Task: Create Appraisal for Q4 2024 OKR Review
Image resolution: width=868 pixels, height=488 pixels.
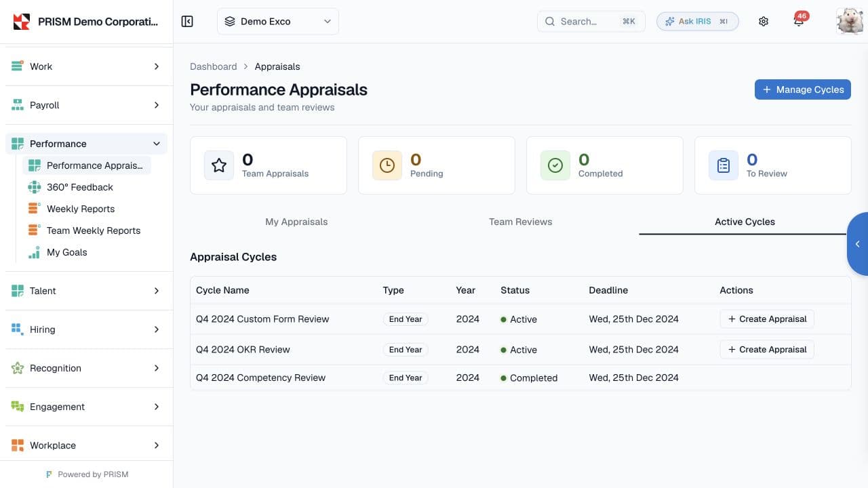Action: [767, 349]
